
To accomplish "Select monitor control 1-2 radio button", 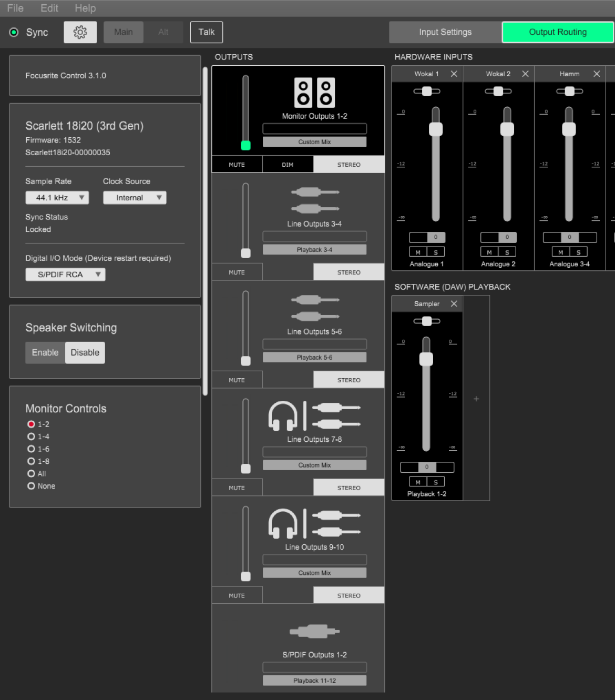I will click(31, 424).
